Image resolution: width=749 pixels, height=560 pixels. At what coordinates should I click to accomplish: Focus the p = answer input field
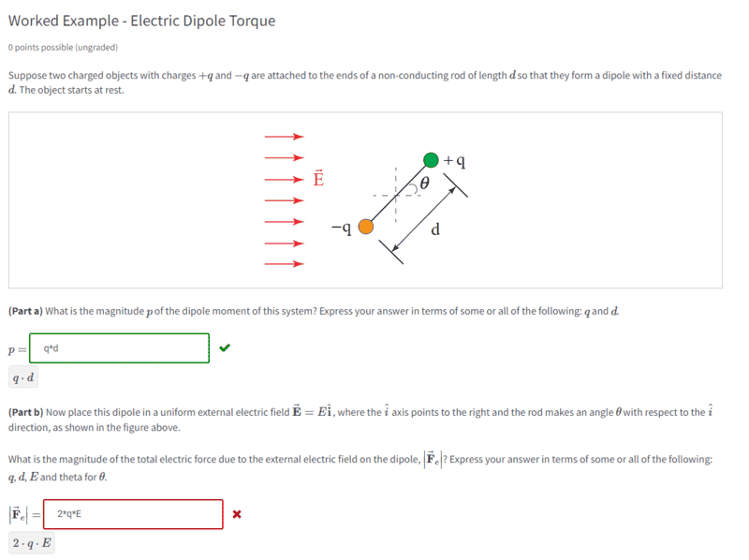pos(119,348)
